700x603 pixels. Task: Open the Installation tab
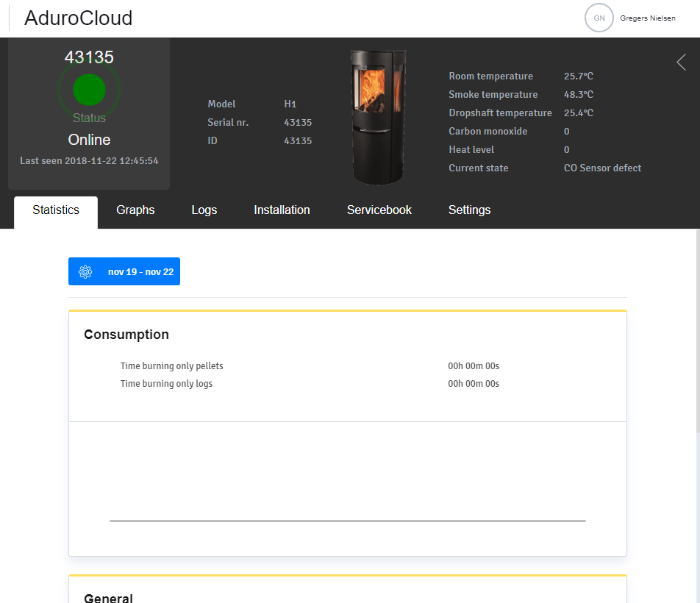(x=282, y=210)
